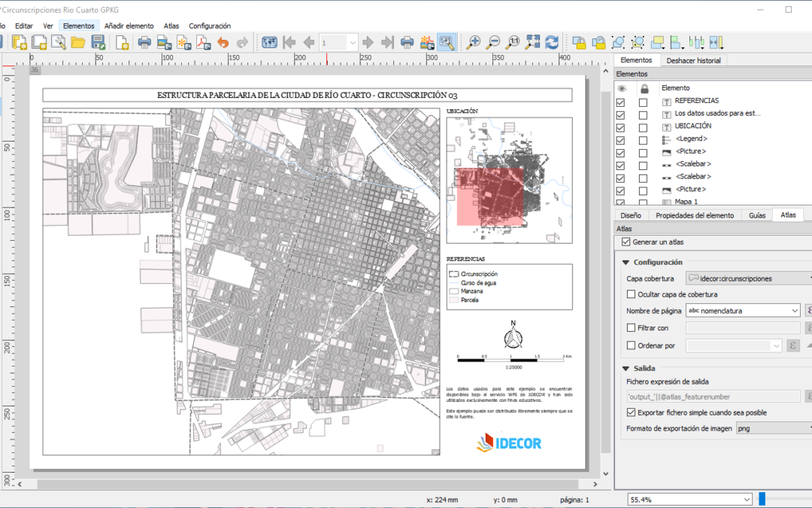Click the Export Atlas icon
Image resolution: width=812 pixels, height=508 pixels.
427,42
